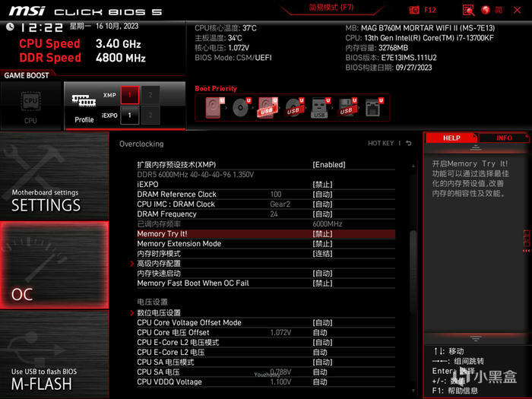Screen dimensions: 532x399
Task: Open the iEXPO setting dropdown
Action: coord(266,185)
